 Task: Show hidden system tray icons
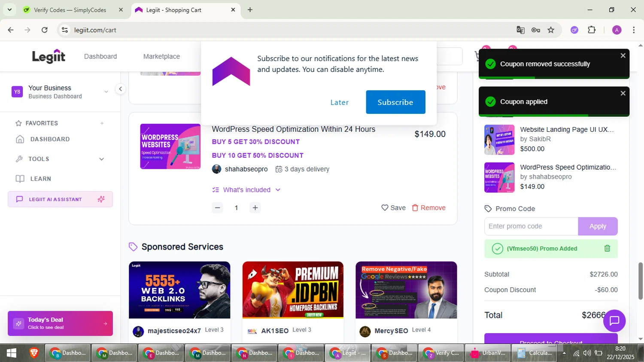[564, 353]
